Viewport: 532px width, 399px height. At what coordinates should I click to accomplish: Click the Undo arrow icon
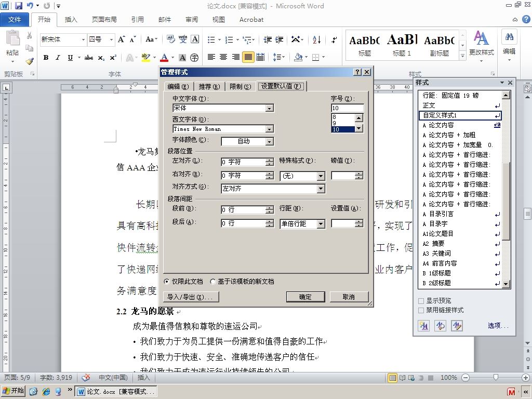click(x=30, y=6)
